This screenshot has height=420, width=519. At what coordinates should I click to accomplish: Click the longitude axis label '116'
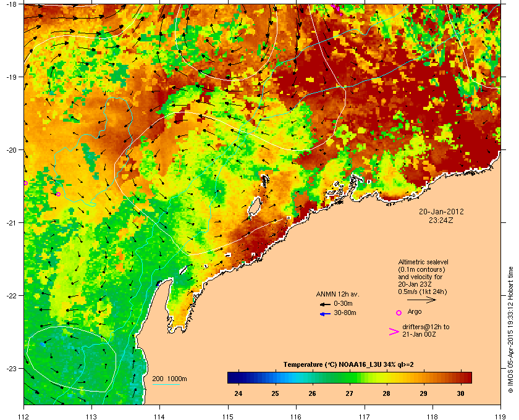coord(296,417)
